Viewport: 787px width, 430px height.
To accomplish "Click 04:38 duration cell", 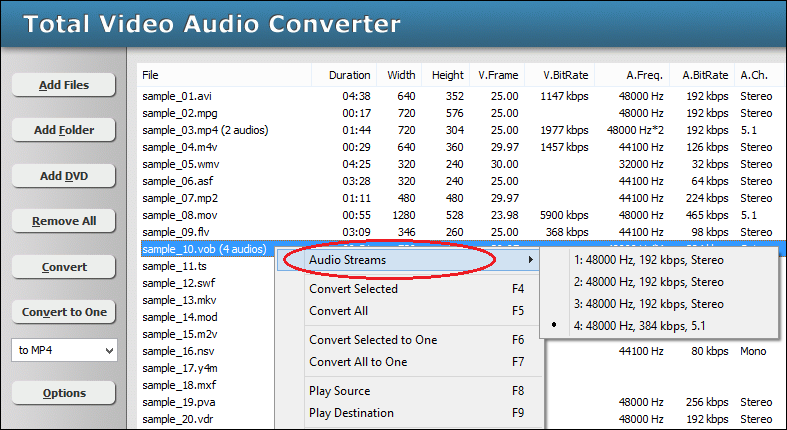I will click(x=356, y=96).
